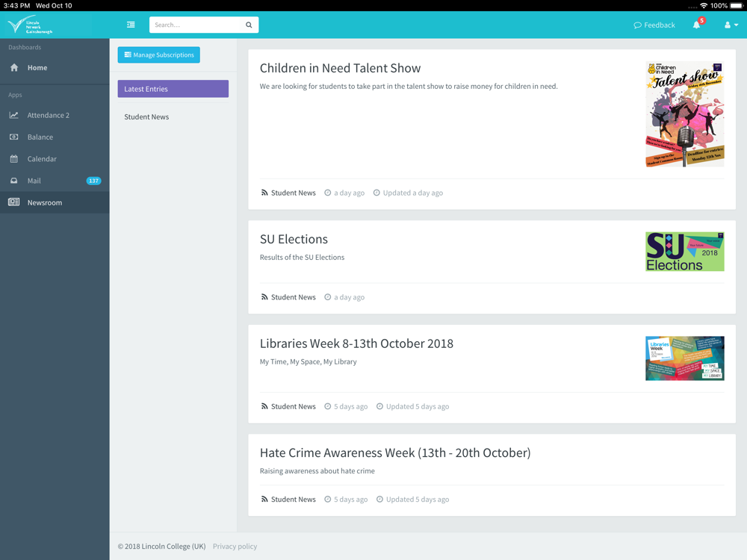Click the Home house icon
This screenshot has width=747, height=560.
[14, 68]
